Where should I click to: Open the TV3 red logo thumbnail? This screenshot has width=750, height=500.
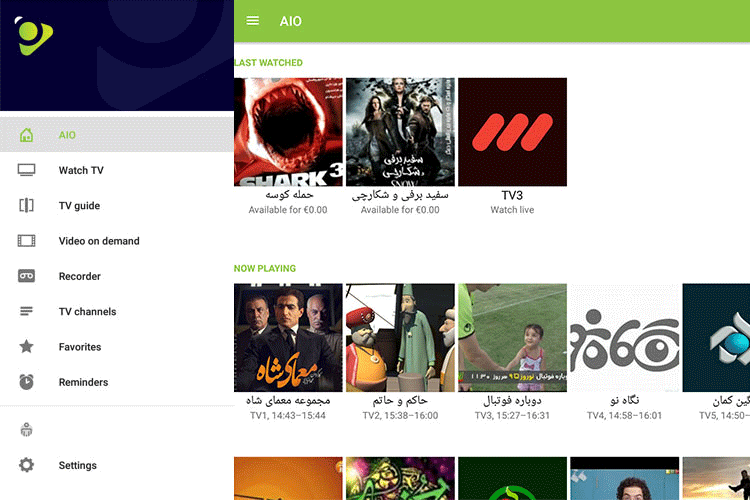pyautogui.click(x=512, y=132)
